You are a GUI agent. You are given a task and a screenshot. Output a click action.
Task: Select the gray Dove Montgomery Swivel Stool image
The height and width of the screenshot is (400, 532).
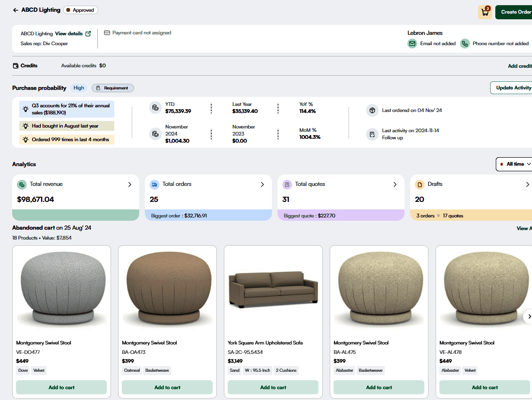click(x=61, y=289)
